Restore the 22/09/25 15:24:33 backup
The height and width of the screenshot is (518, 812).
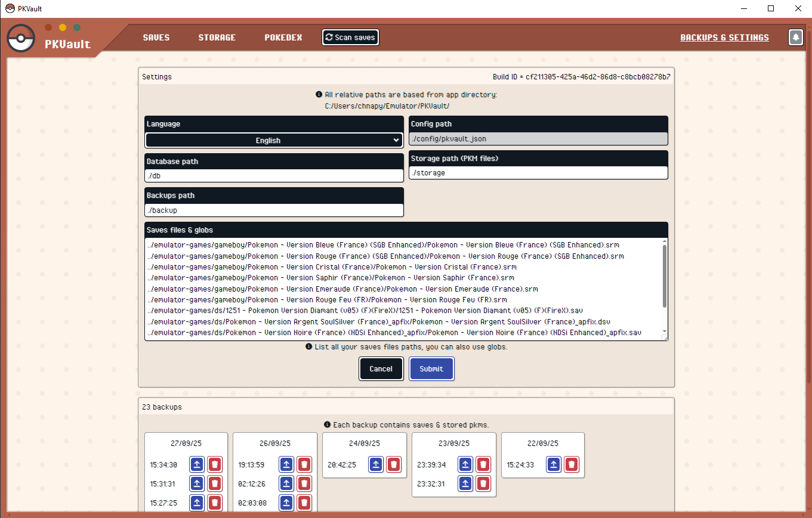click(554, 465)
